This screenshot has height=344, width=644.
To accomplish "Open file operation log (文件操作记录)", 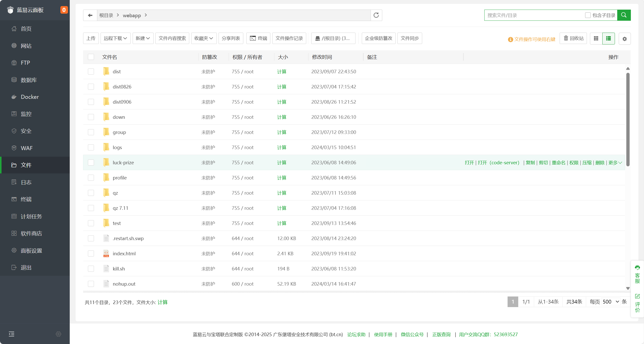I will (x=289, y=38).
